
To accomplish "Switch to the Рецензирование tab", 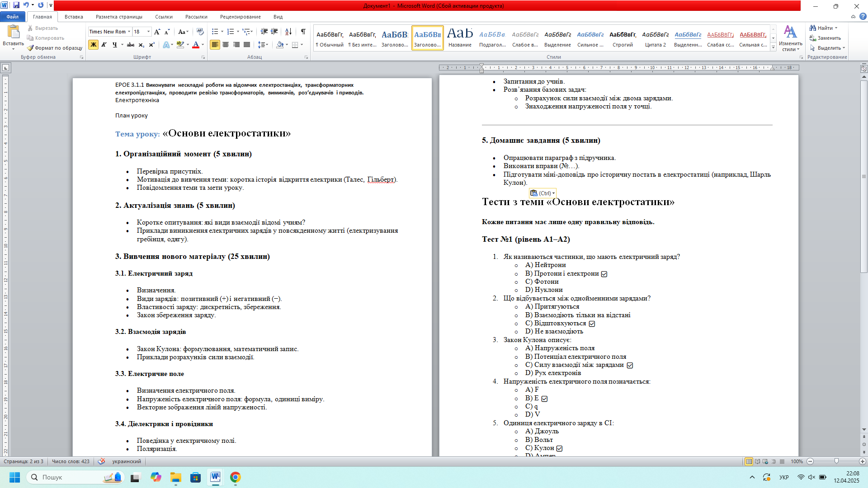I will 241,17.
